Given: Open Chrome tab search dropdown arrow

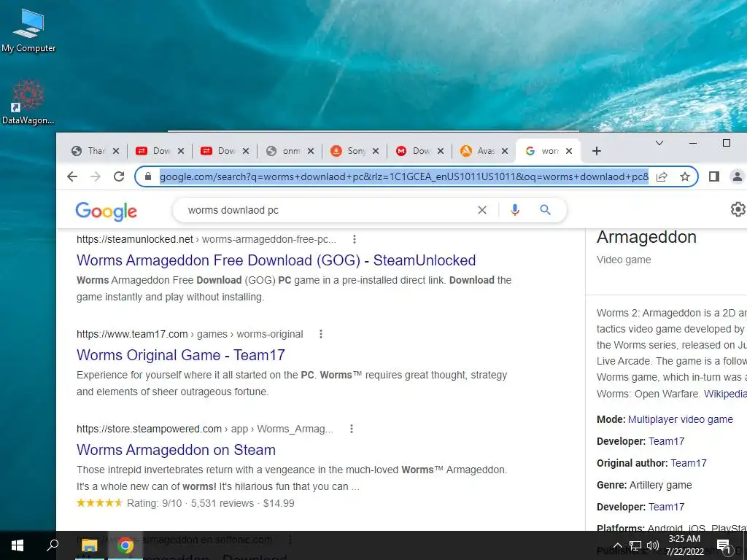Looking at the screenshot, I should tap(659, 143).
